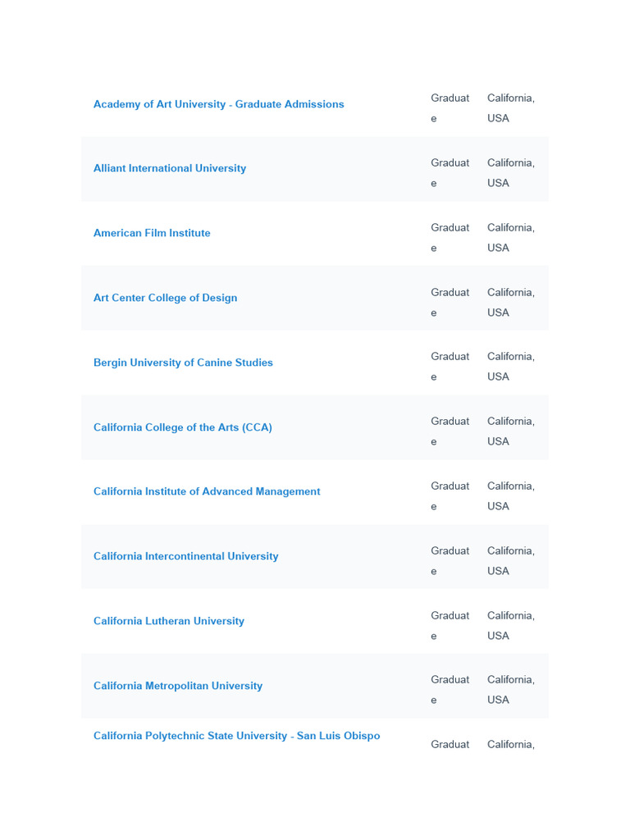This screenshot has width=630, height=840.
Task: Click the Alliant International University link
Action: (x=170, y=168)
